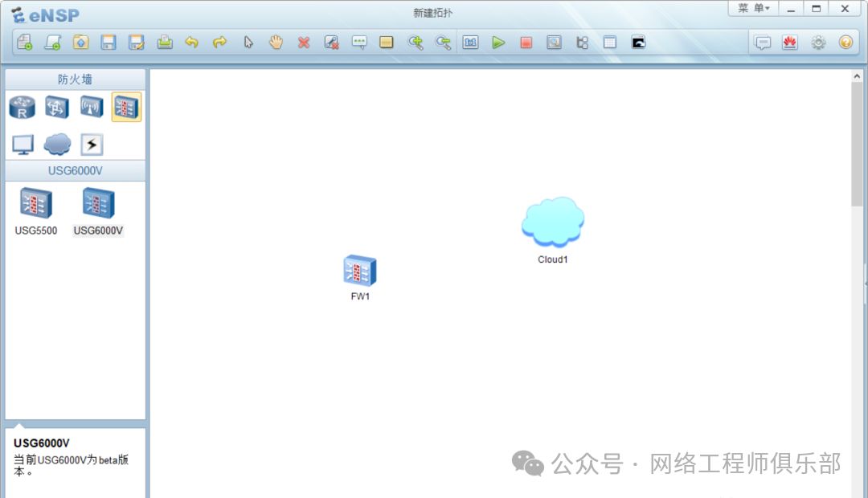Screen dimensions: 868x498
Task: Select the PC terminal category
Action: click(23, 145)
